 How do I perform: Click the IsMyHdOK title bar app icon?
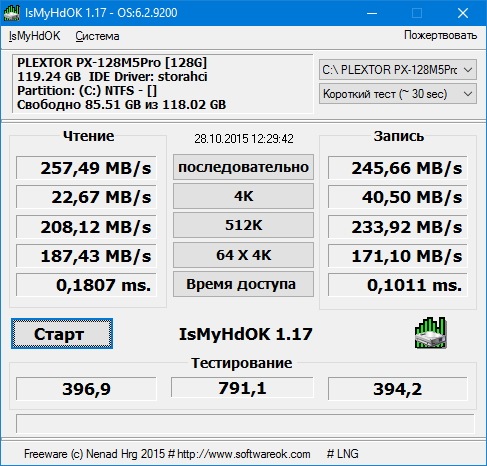[12, 13]
